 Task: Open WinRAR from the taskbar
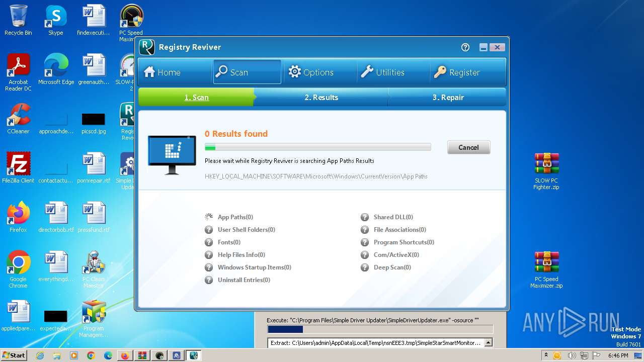tap(142, 355)
